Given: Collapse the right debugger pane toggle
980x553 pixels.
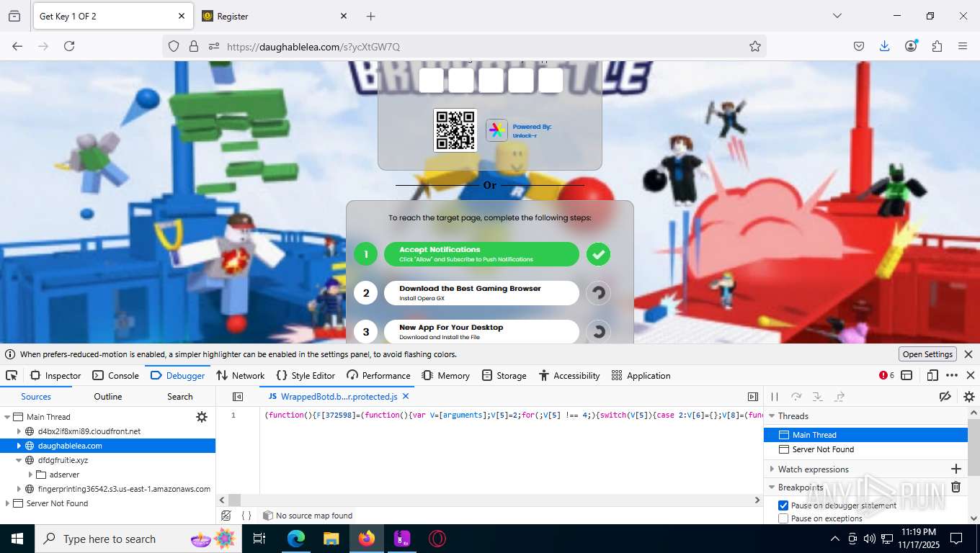Looking at the screenshot, I should tap(753, 397).
